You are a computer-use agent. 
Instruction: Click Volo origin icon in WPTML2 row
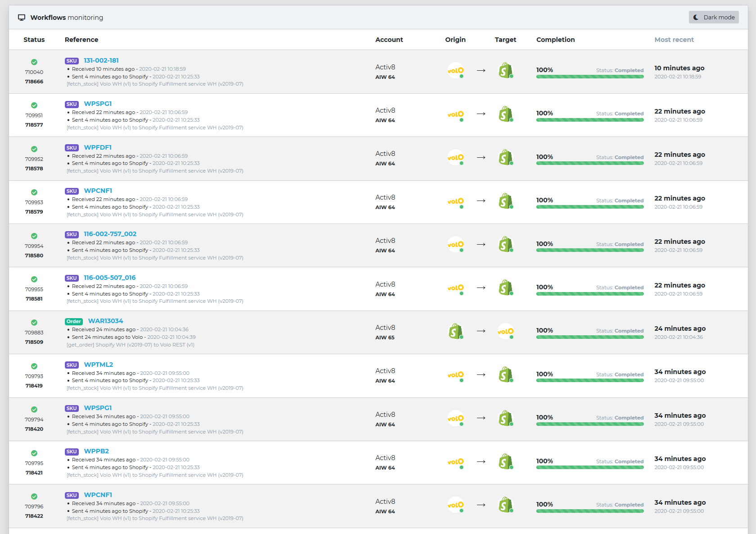coord(456,374)
